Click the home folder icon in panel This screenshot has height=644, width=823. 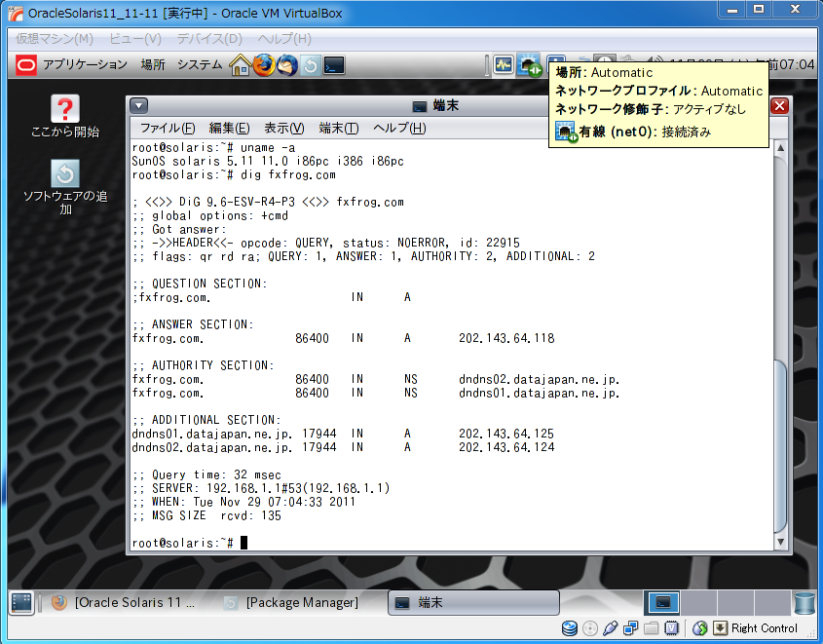[x=241, y=64]
